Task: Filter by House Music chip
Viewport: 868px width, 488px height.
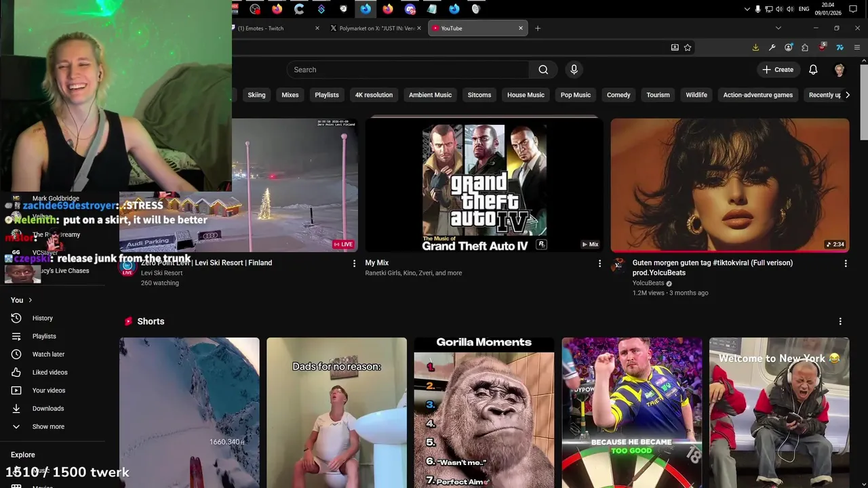Action: point(526,95)
